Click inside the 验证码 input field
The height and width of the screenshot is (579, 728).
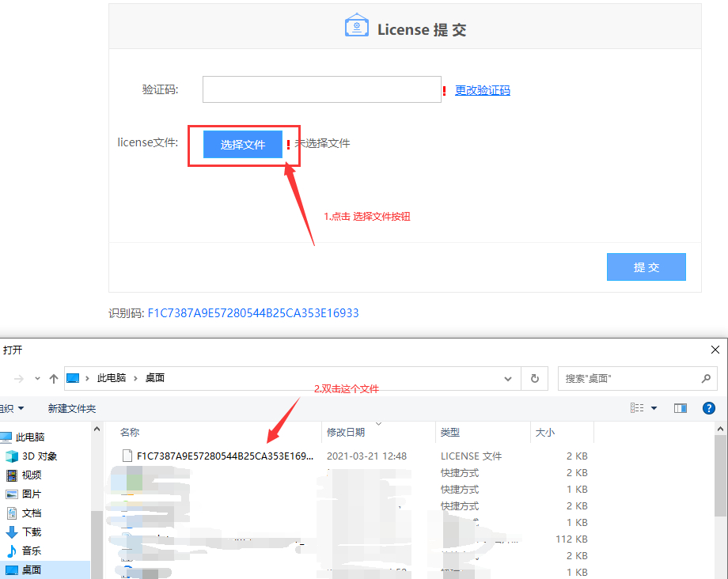click(x=321, y=89)
